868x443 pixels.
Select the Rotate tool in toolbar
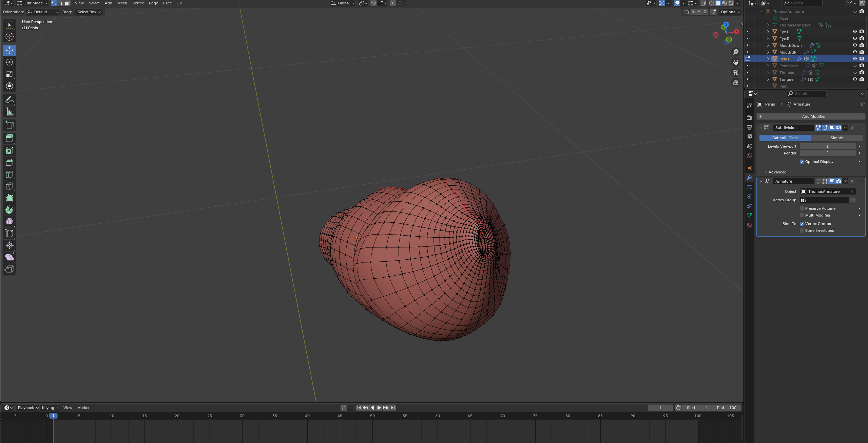[9, 62]
